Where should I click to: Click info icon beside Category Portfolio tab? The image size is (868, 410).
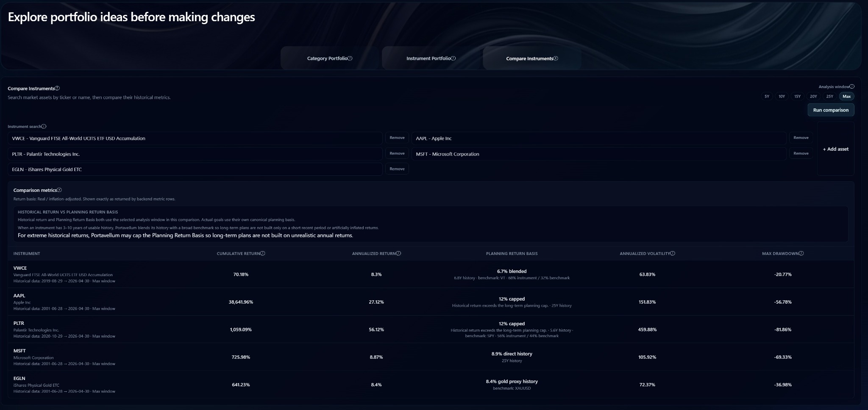tap(350, 58)
